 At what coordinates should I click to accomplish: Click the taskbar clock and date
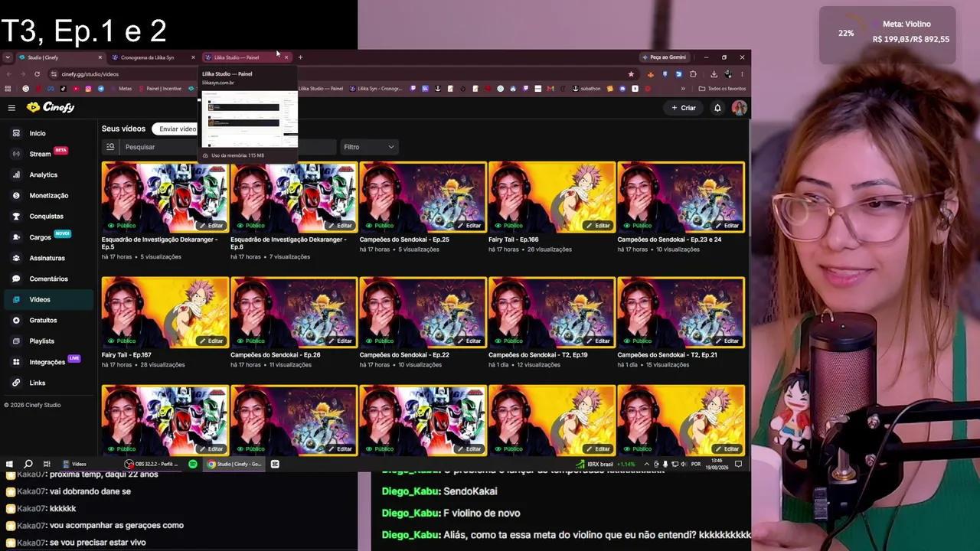(x=717, y=464)
